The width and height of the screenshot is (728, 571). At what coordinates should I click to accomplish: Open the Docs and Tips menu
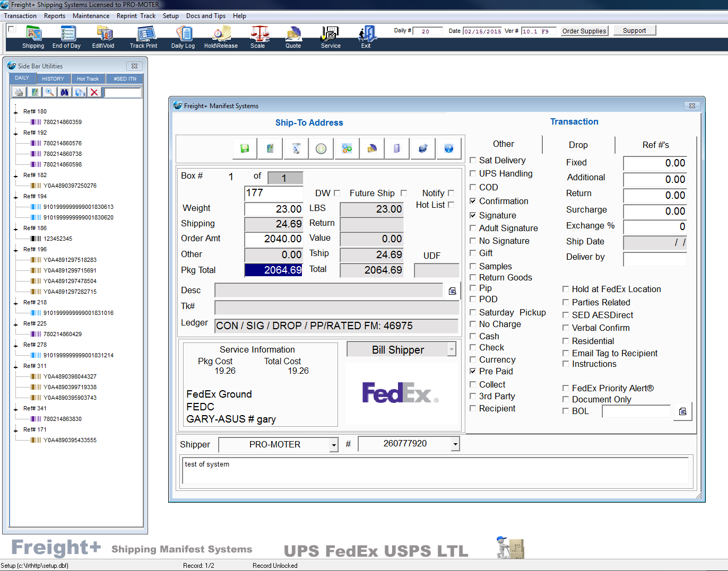[x=206, y=16]
